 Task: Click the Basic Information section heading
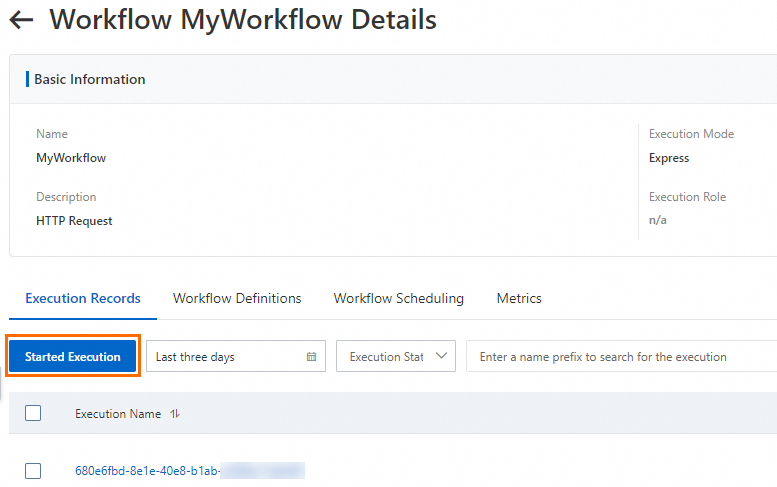(x=90, y=79)
